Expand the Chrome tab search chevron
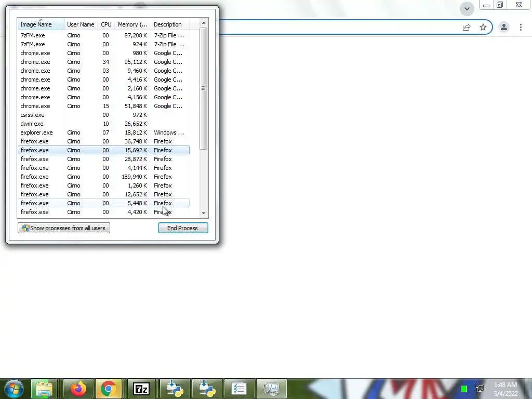 point(467,9)
